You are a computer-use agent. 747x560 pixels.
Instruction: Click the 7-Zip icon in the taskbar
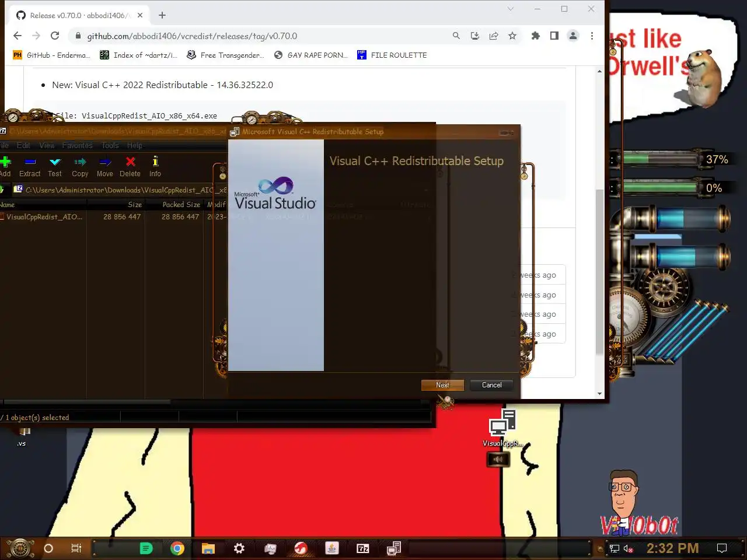pyautogui.click(x=363, y=548)
